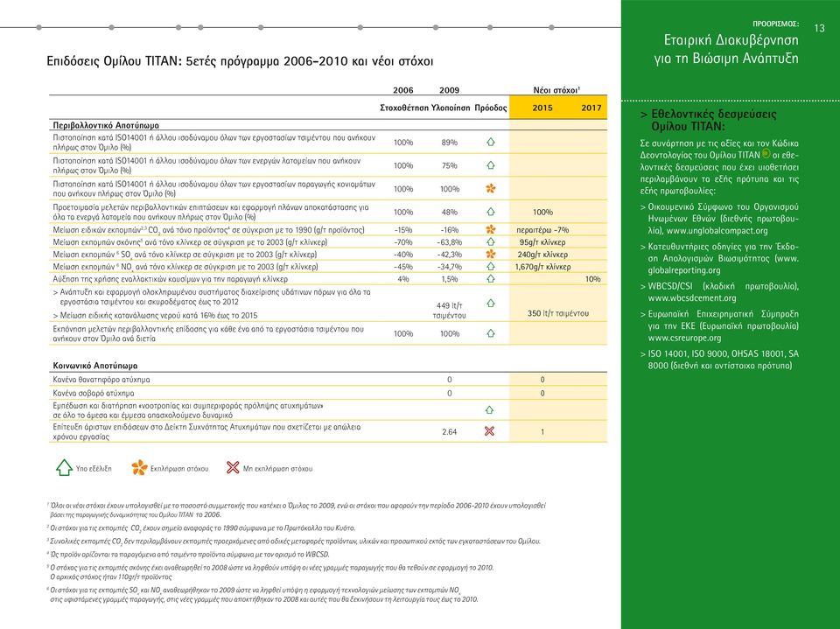Click the green arrow in the alternative fuels 1,5% row
This screenshot has width=840, height=629.
coord(490,278)
